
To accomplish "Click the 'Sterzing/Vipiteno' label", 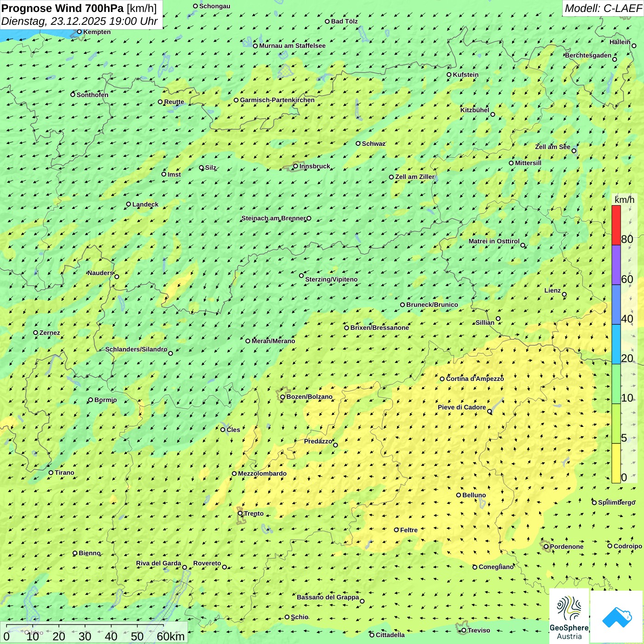I will point(331,279).
